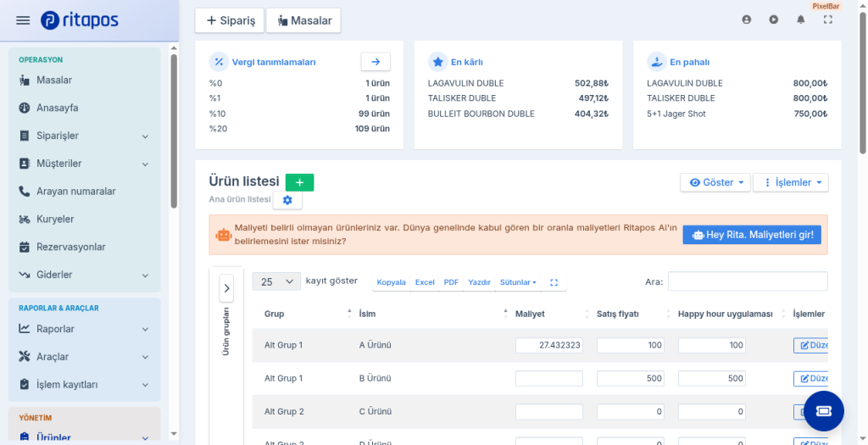
Task: Click the robot icon in the cost warning banner
Action: [223, 236]
